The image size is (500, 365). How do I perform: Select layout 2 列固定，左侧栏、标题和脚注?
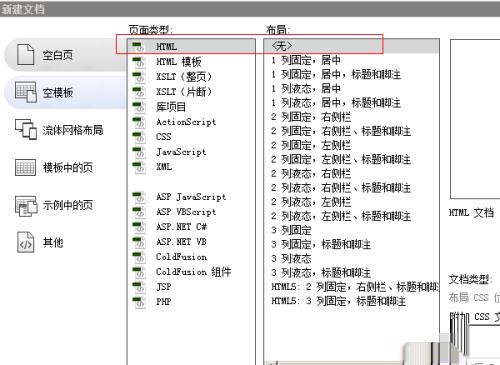pyautogui.click(x=341, y=159)
